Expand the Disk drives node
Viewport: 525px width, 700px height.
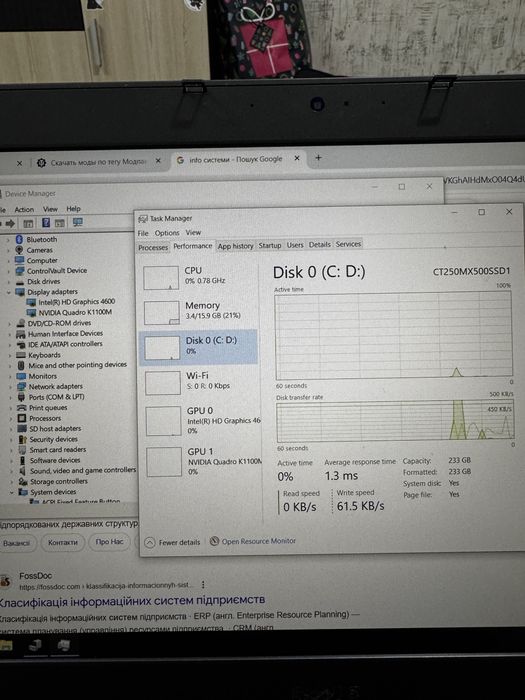pyautogui.click(x=9, y=282)
